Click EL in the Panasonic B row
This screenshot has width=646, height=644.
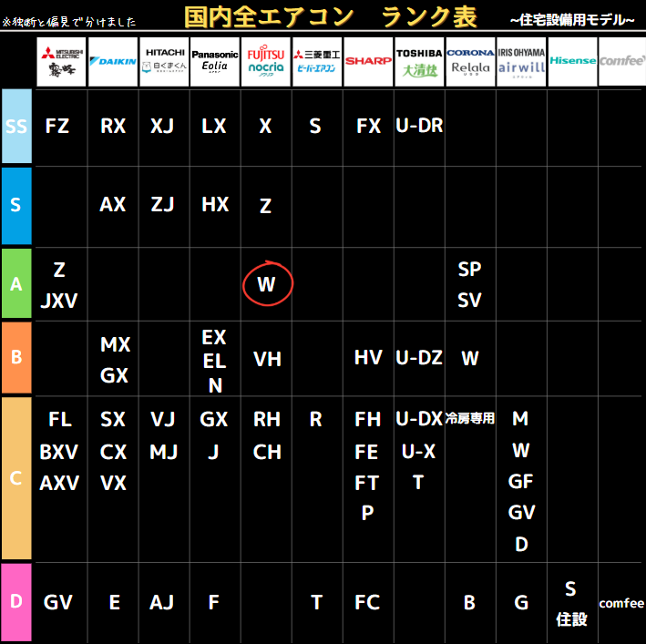click(x=214, y=362)
